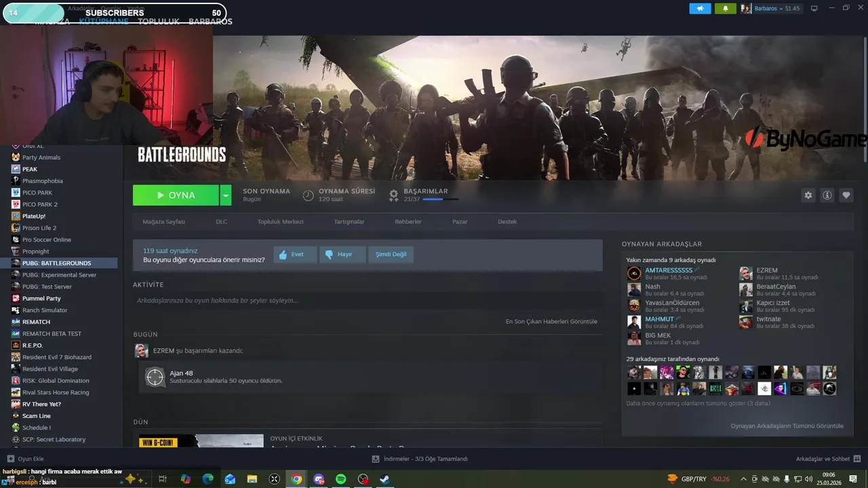Open the Barbaros account dropdown
This screenshot has height=488, width=868.
tap(771, 8)
